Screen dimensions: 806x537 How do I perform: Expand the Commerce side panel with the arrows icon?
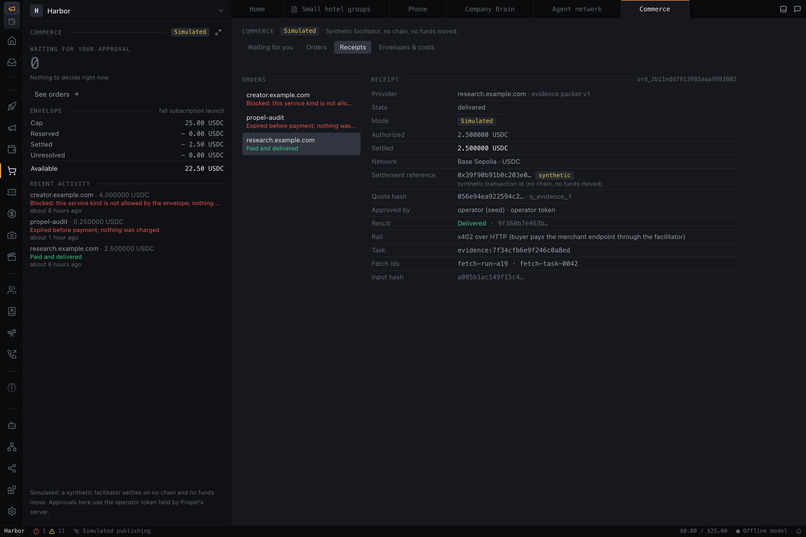[x=218, y=32]
